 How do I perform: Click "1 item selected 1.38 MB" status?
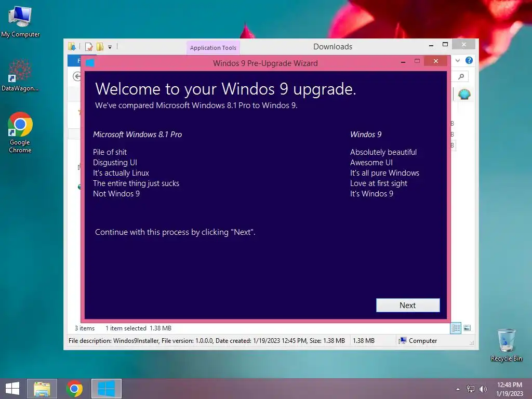coord(138,328)
